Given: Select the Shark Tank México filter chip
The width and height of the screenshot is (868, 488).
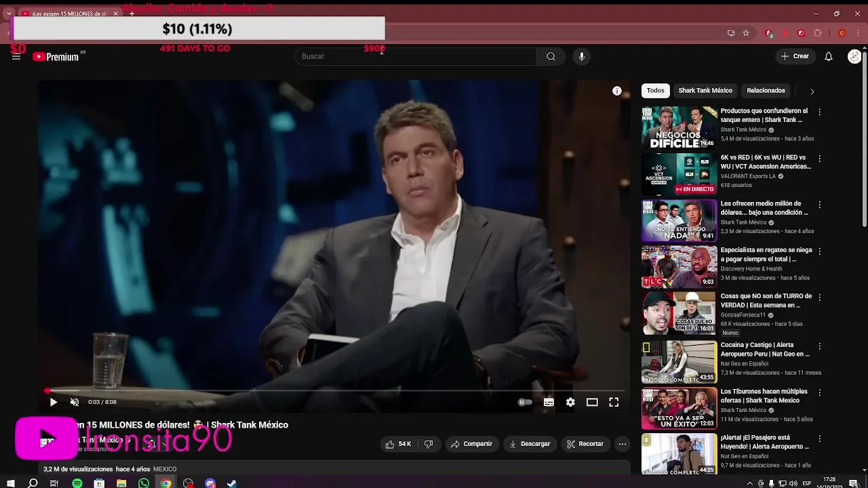Looking at the screenshot, I should pos(705,90).
